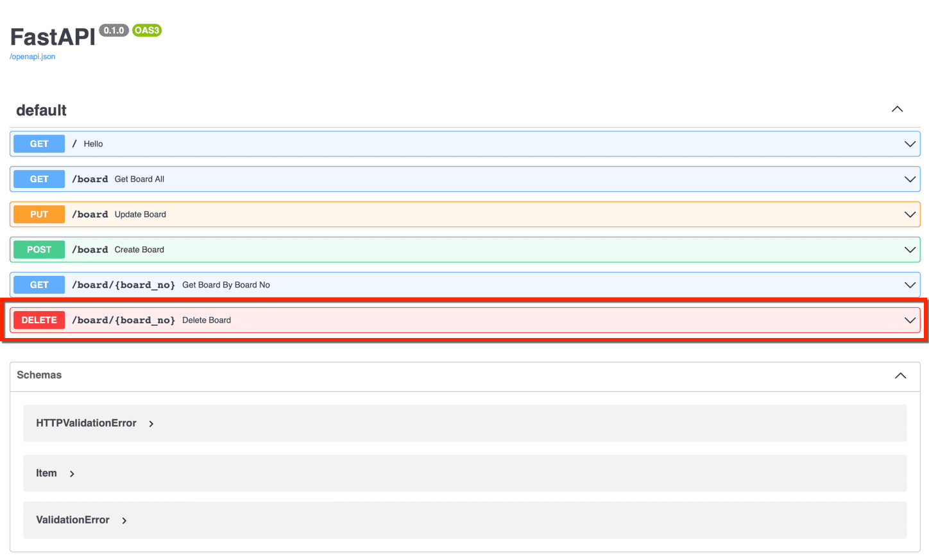Collapse the Schemas section
The width and height of the screenshot is (929, 560).
coord(900,376)
